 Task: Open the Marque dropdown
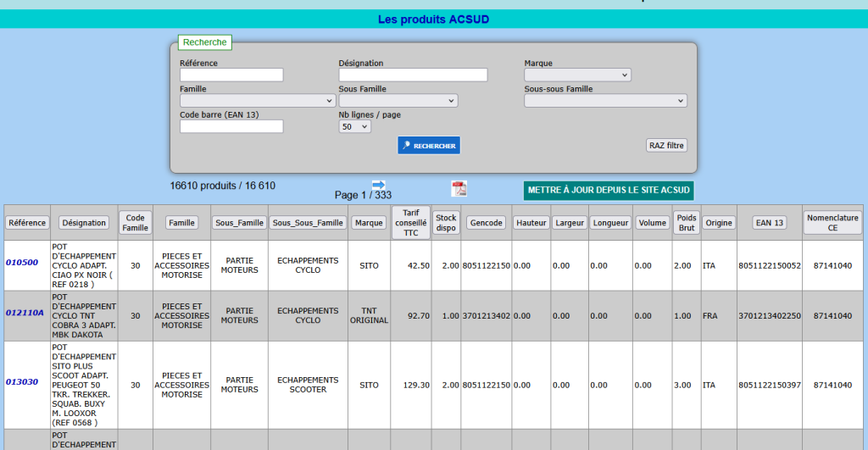coord(577,75)
